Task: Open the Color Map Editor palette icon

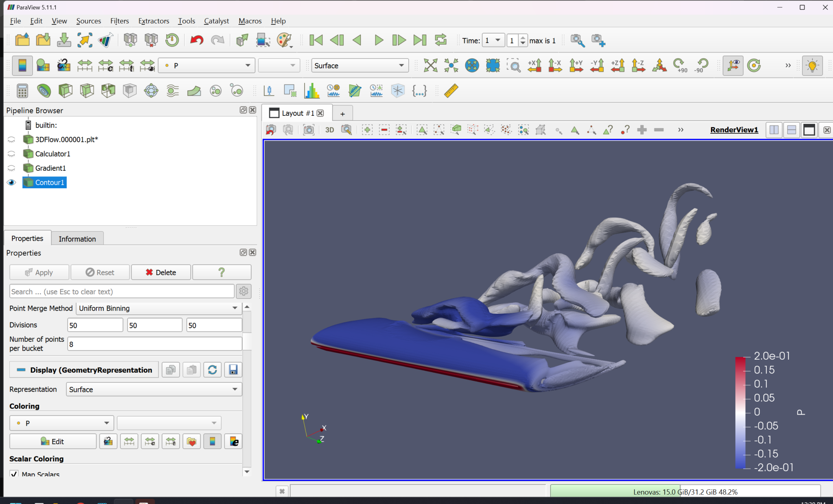Action: tap(285, 40)
